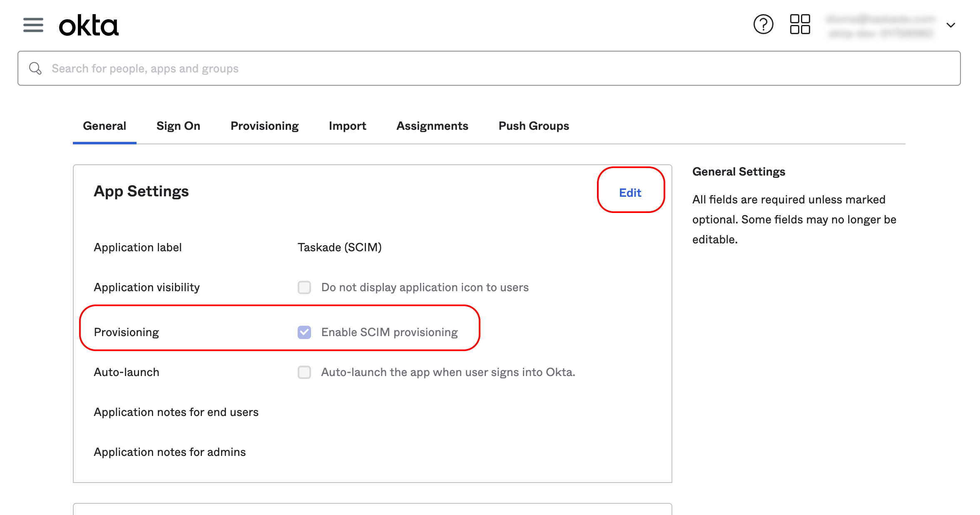Select the Assignments tab

432,126
